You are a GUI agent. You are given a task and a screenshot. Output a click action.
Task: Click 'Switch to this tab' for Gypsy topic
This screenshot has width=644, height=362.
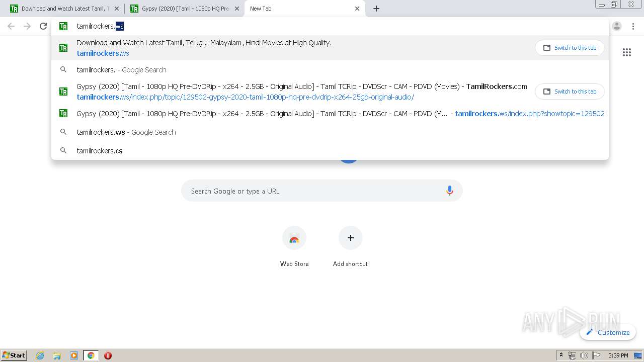pyautogui.click(x=570, y=92)
